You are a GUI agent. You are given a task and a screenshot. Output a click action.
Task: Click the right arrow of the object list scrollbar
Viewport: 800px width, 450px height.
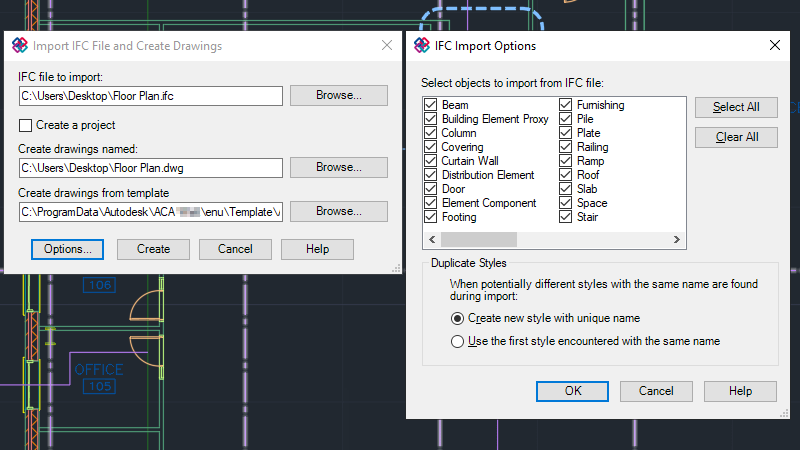pyautogui.click(x=677, y=239)
